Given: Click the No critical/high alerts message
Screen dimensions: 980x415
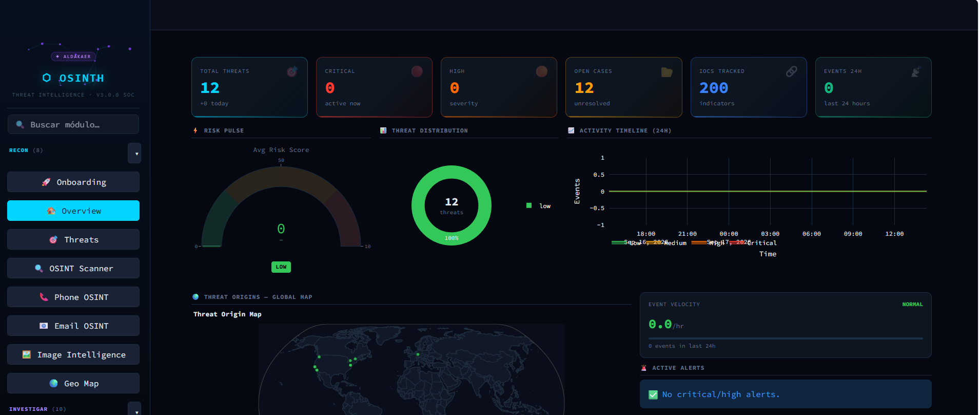Looking at the screenshot, I should click(x=721, y=394).
